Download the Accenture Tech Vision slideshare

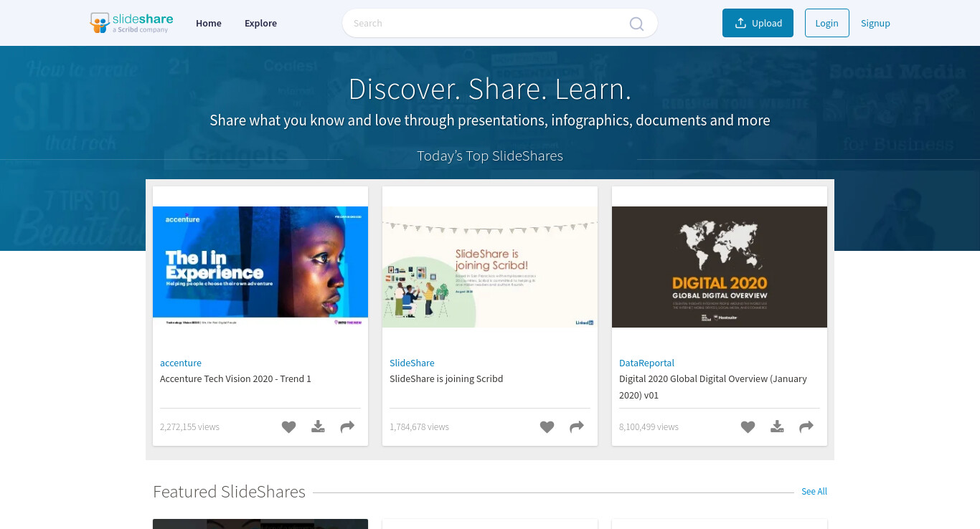point(318,426)
